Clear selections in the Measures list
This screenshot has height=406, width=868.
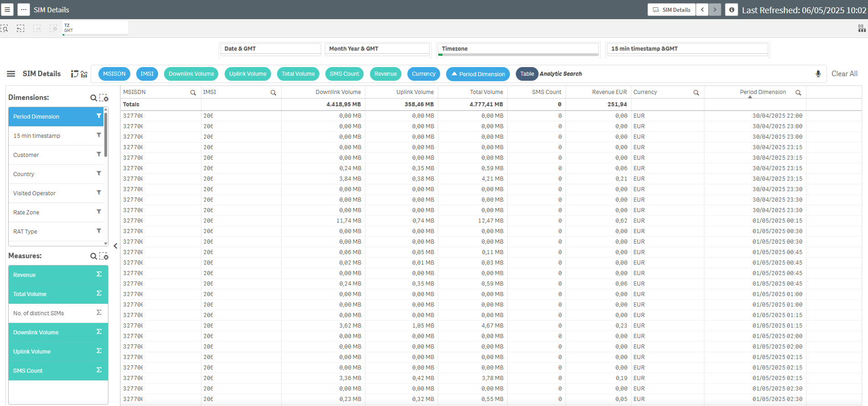coord(104,256)
